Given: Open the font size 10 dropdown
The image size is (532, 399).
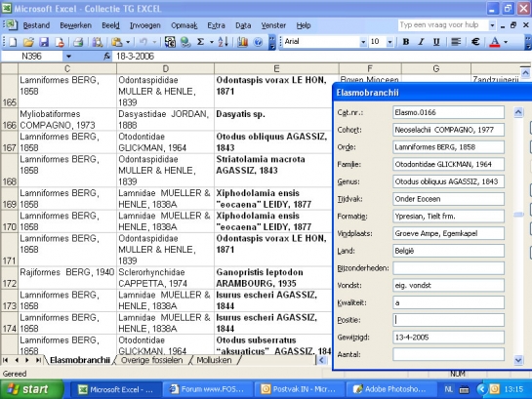Looking at the screenshot, I should pyautogui.click(x=389, y=42).
